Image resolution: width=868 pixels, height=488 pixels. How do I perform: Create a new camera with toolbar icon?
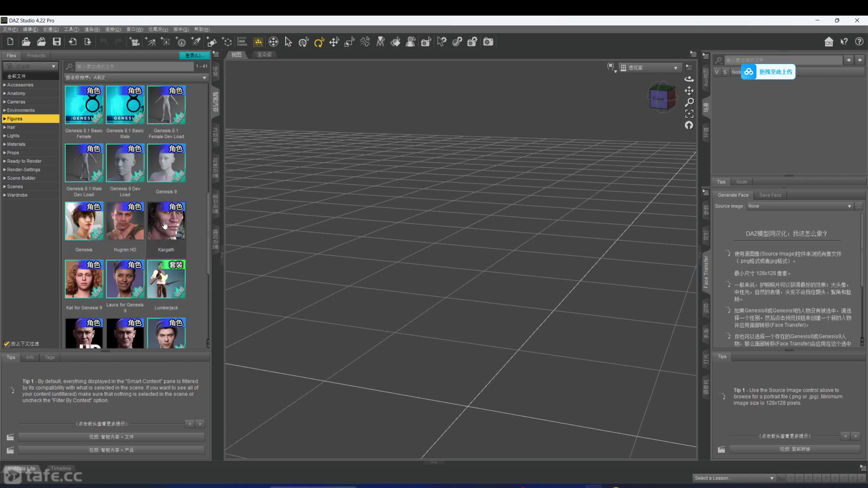pos(135,42)
